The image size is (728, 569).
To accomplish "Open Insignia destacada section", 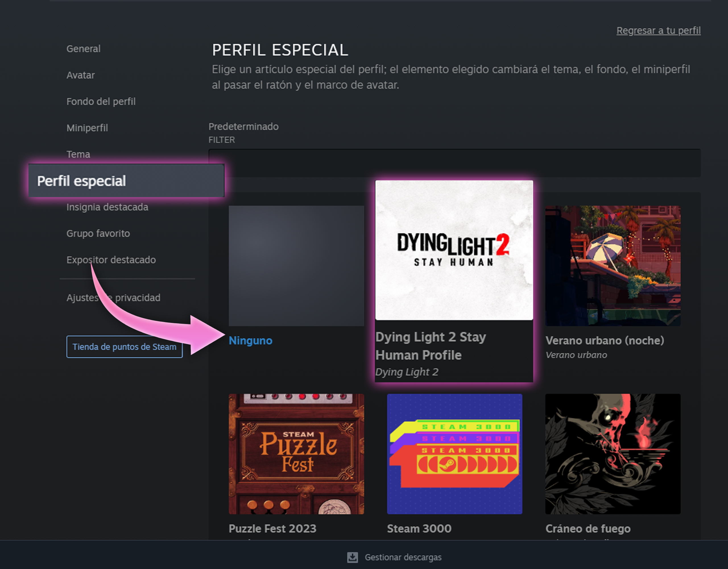I will (x=107, y=207).
